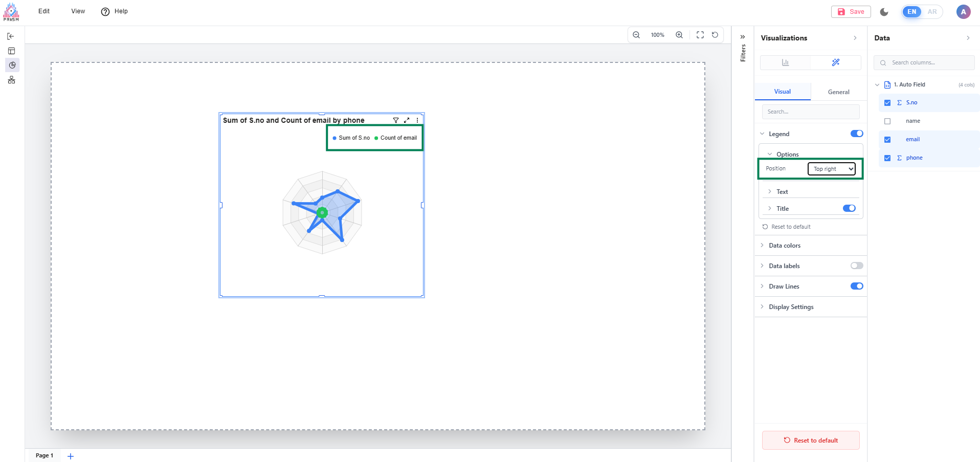
Task: Switch to the General tab
Action: click(838, 92)
